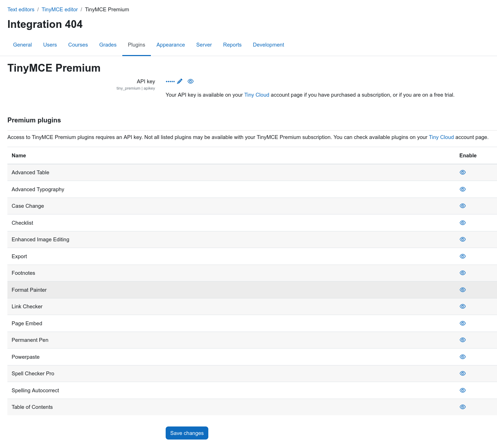Click the Format Painter row name
Viewport: 497px width, 448px height.
click(29, 290)
